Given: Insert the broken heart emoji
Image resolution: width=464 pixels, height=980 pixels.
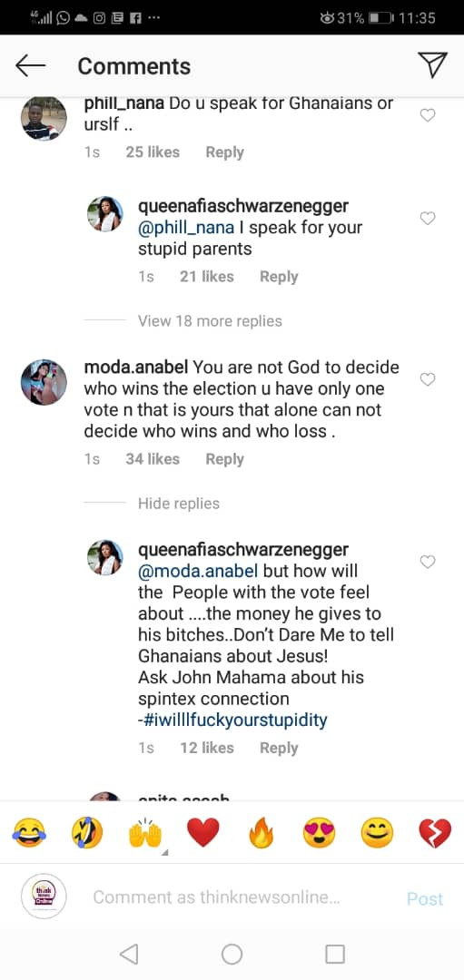Looking at the screenshot, I should tap(435, 834).
